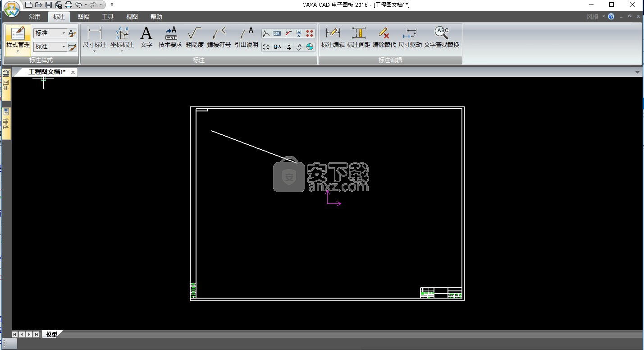Click the small arc-with-A annotation icon
The height and width of the screenshot is (350, 644).
[x=266, y=33]
